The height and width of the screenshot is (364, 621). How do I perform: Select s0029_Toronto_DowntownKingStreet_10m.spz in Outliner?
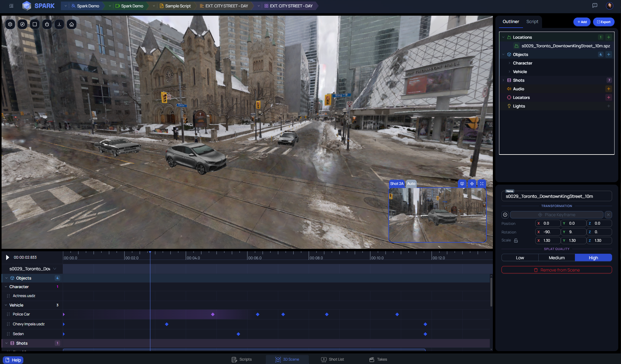[x=566, y=46]
